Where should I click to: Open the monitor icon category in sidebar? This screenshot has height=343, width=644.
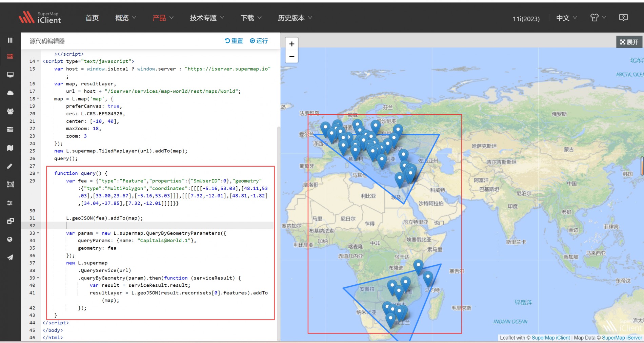coord(10,75)
